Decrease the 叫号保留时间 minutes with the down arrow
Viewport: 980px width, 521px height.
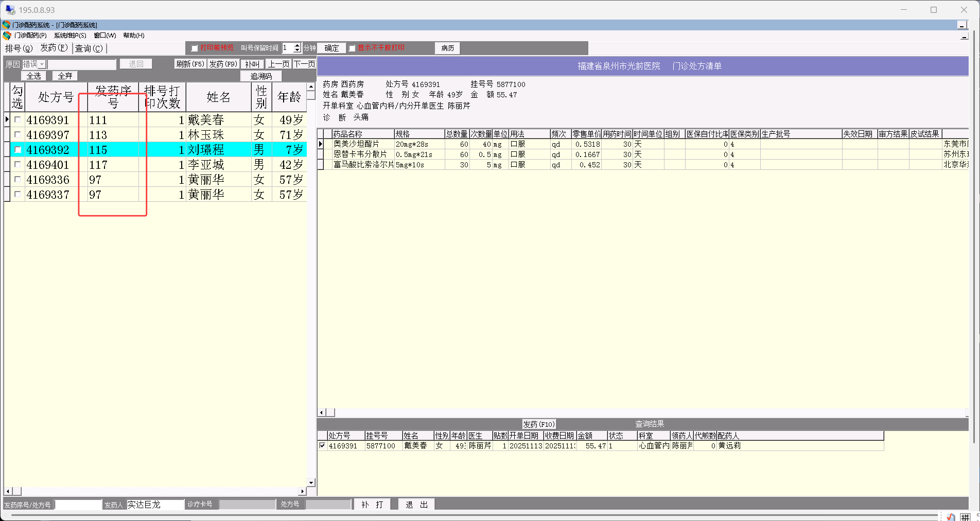pyautogui.click(x=297, y=50)
